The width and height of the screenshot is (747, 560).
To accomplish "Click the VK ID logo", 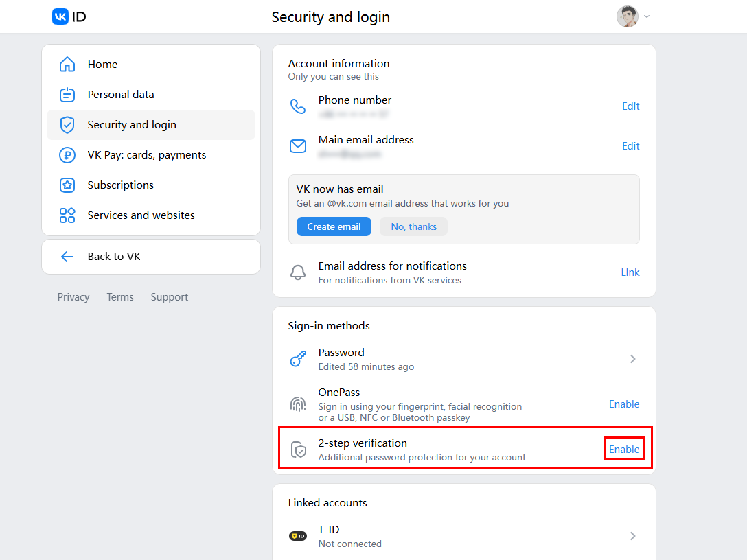I will tap(69, 16).
